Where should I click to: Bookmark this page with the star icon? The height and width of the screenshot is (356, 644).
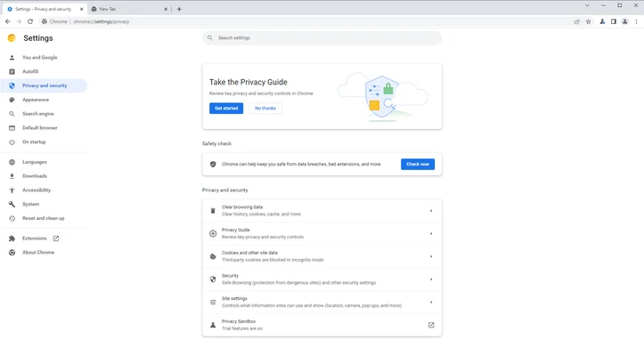tap(588, 21)
